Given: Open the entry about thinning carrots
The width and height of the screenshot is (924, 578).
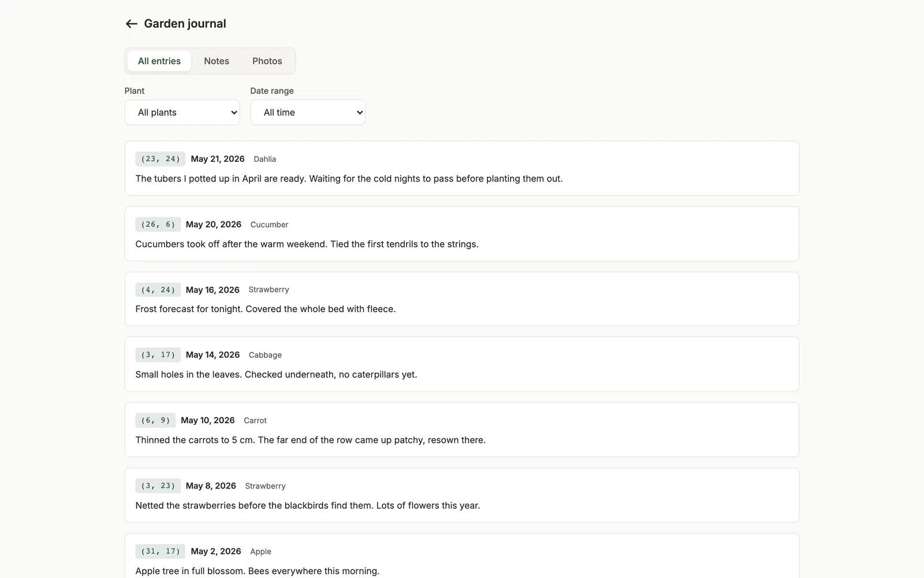Looking at the screenshot, I should click(x=462, y=429).
